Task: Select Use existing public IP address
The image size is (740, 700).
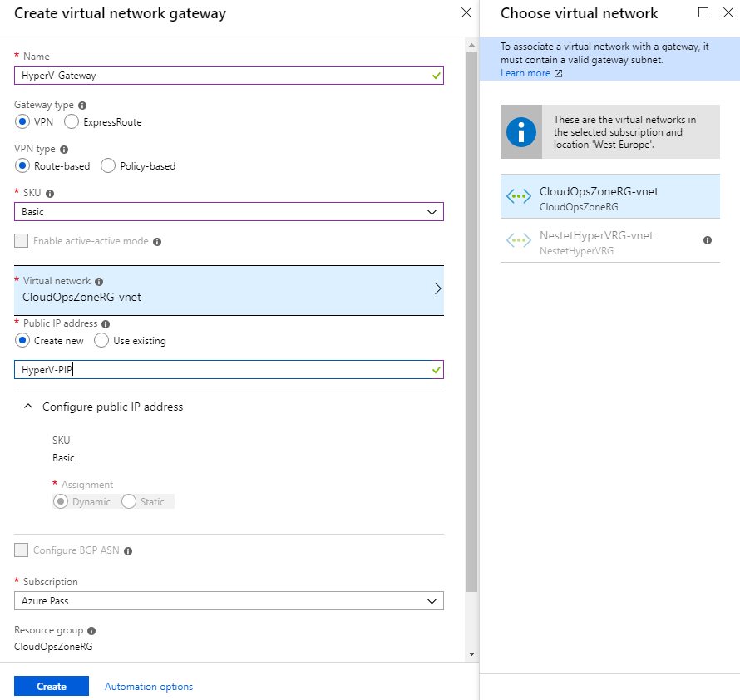Action: click(x=101, y=340)
